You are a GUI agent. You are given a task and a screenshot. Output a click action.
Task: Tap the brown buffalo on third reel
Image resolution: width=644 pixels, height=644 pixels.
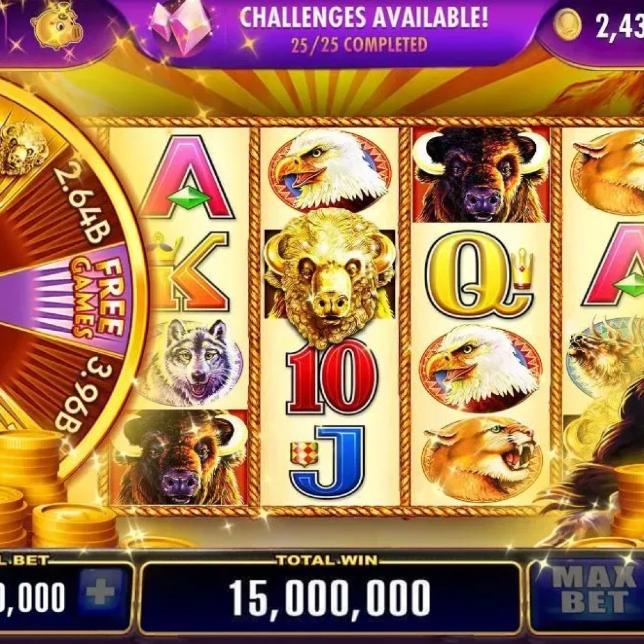coord(480,175)
